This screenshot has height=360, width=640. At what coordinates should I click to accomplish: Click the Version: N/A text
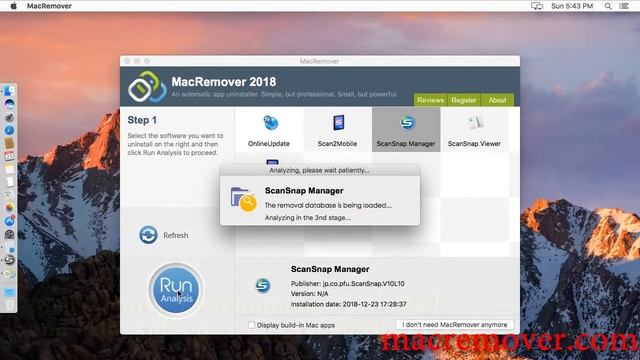coord(309,293)
